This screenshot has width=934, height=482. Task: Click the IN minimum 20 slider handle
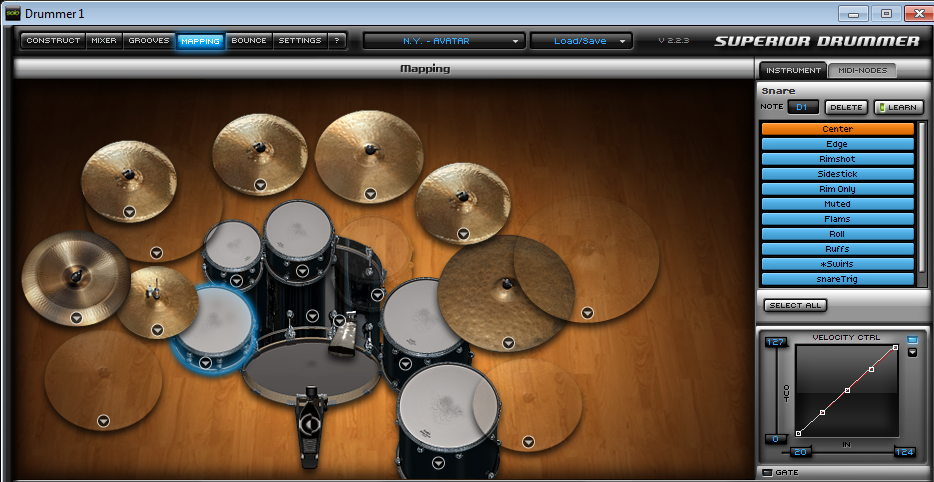801,452
